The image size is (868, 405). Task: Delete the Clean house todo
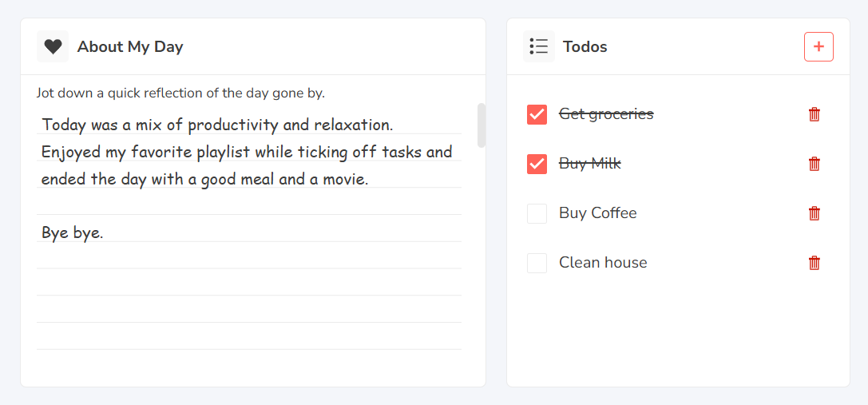coord(814,263)
